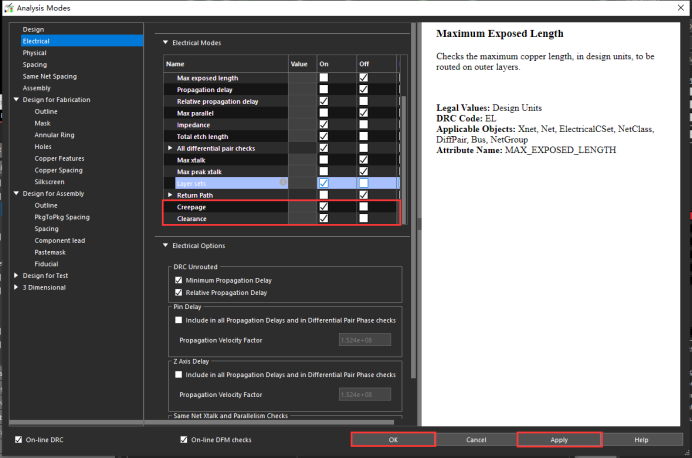Select Copper Spacing tree item
The height and width of the screenshot is (458, 692).
point(58,170)
